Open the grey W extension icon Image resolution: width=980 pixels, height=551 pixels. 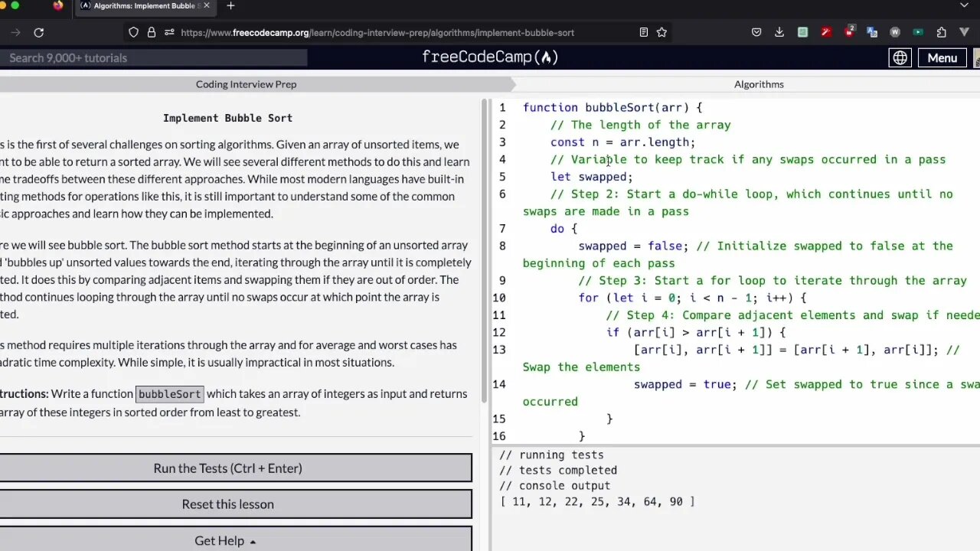pos(895,32)
